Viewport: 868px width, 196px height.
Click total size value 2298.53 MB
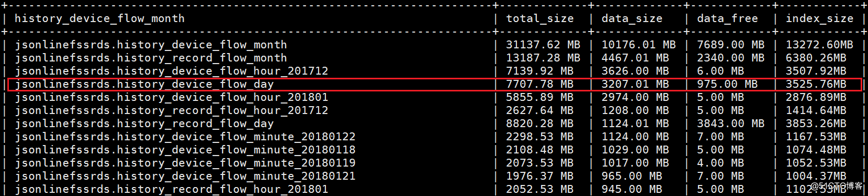pyautogui.click(x=540, y=137)
